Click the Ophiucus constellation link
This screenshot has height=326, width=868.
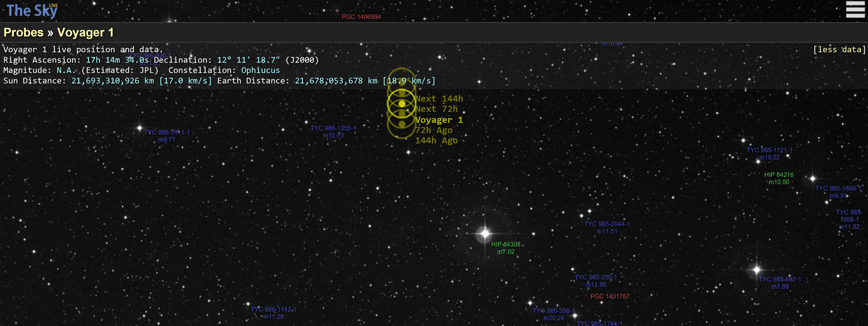260,70
